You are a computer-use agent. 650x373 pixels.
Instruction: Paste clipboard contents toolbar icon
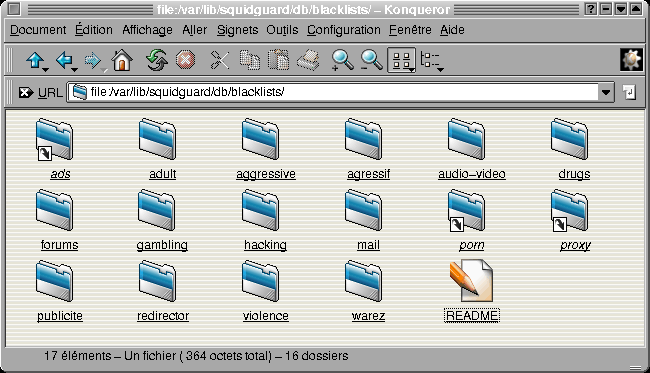click(278, 61)
